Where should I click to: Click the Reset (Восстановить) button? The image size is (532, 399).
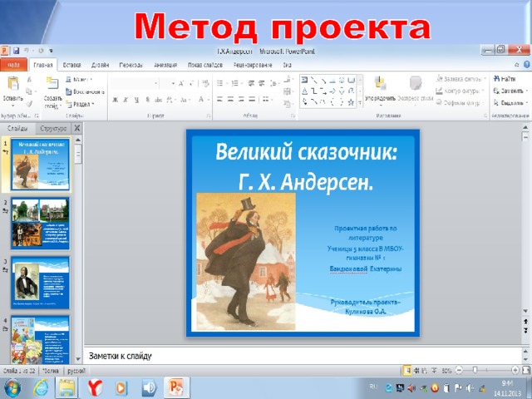(x=85, y=91)
